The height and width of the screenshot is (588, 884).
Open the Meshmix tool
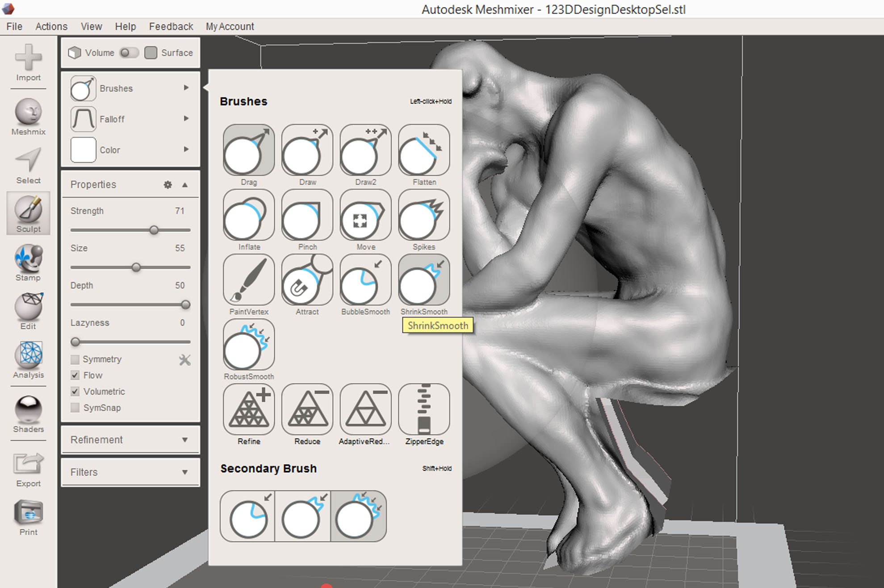28,117
